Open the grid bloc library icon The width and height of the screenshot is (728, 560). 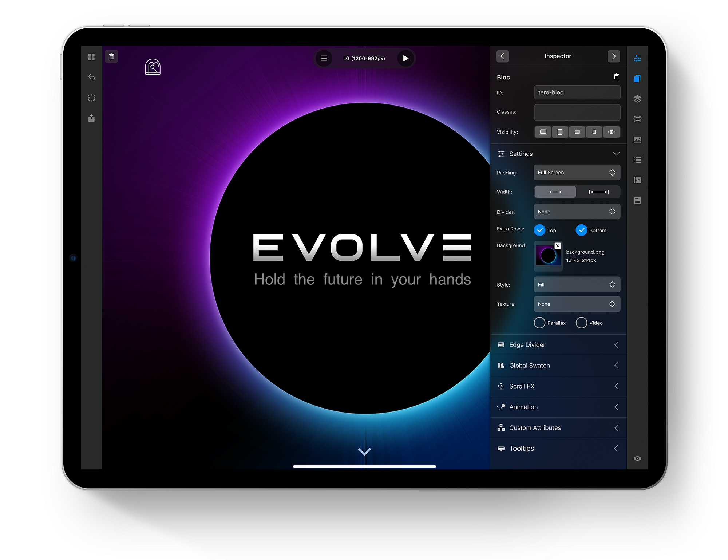pyautogui.click(x=91, y=57)
